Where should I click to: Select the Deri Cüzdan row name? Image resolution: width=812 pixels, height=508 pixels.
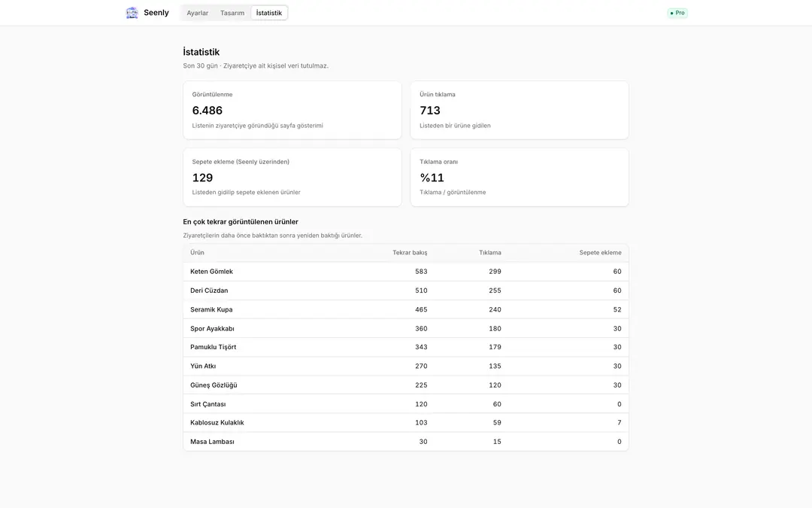coord(209,291)
